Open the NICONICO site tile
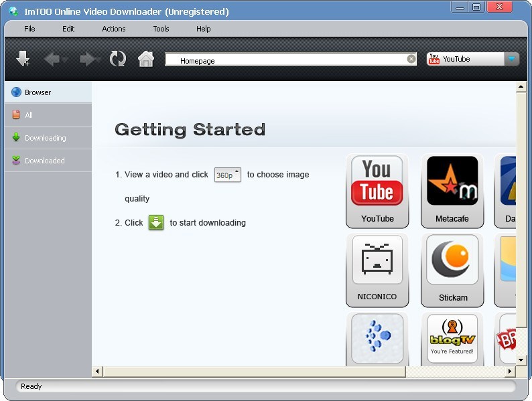This screenshot has width=532, height=401. (x=377, y=270)
